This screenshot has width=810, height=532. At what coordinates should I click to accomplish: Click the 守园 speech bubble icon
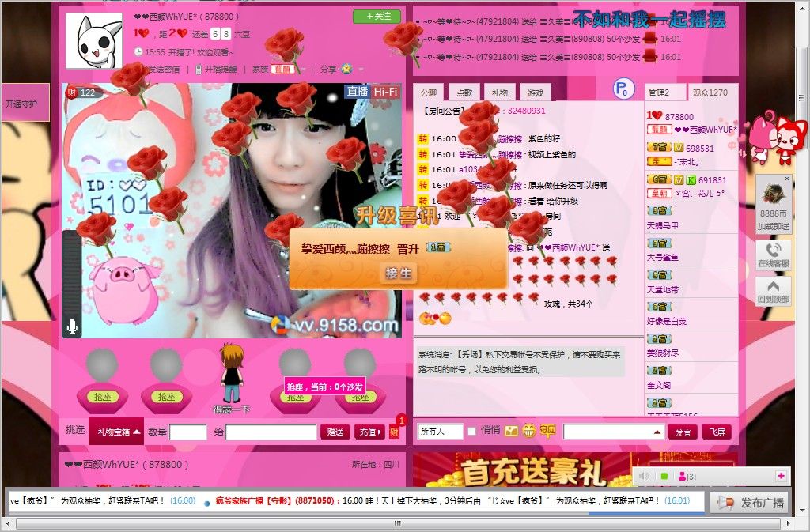pos(547,430)
